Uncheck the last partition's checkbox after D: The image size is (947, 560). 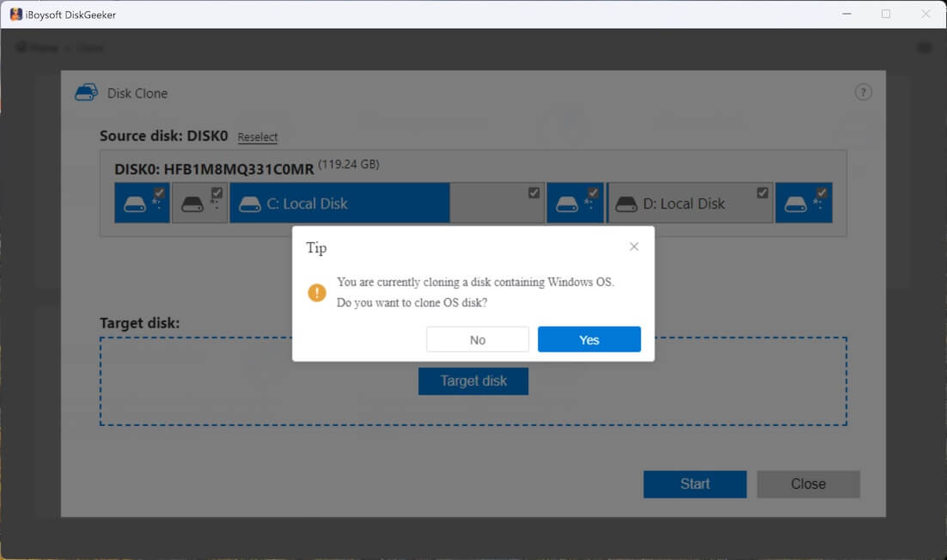pos(822,192)
